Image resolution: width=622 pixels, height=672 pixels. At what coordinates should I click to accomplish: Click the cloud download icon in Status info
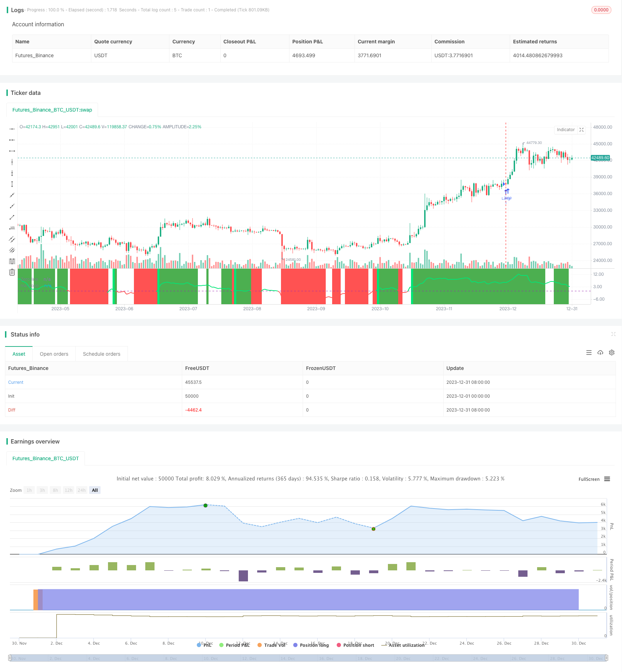coord(600,353)
